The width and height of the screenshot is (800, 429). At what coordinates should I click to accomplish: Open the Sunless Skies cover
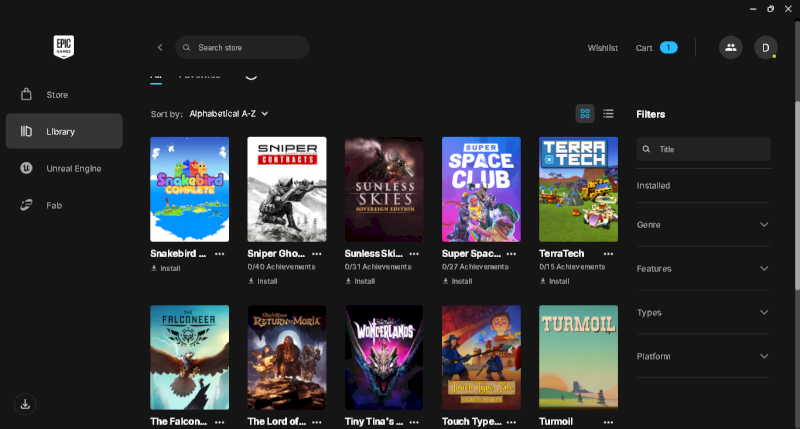[x=384, y=189]
